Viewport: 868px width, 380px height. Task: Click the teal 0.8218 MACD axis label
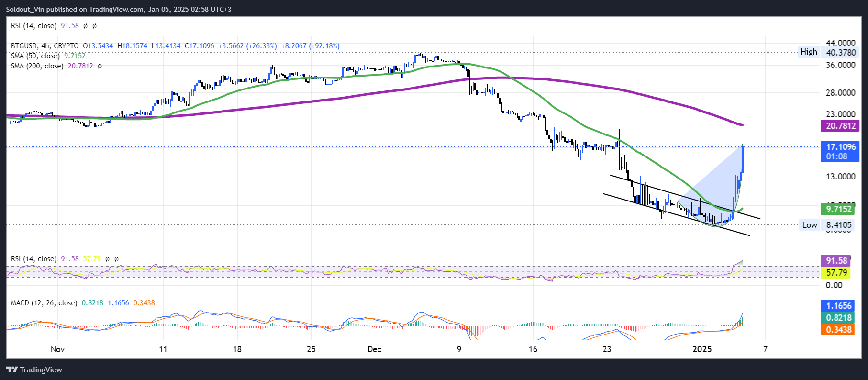click(838, 318)
